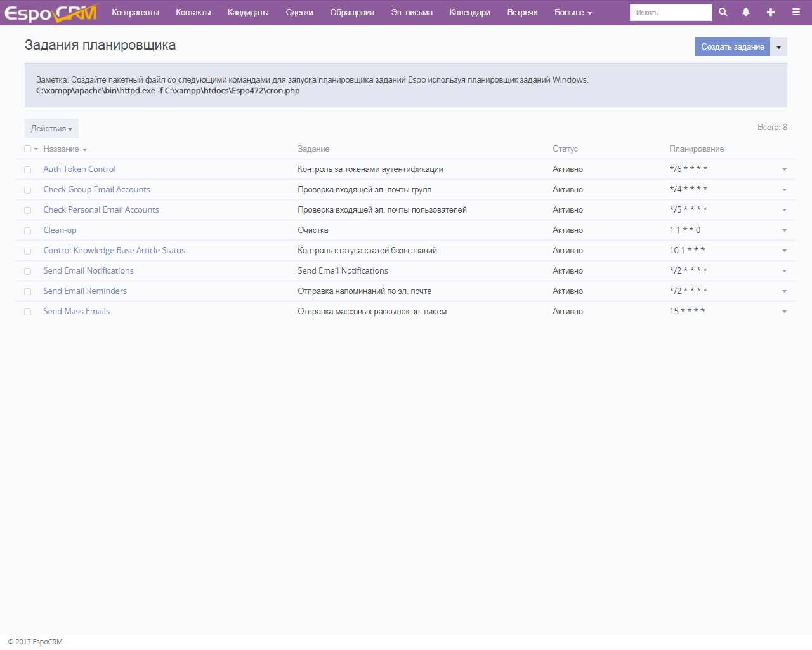812x650 pixels.
Task: Click the EspoCRM logo
Action: pos(51,13)
